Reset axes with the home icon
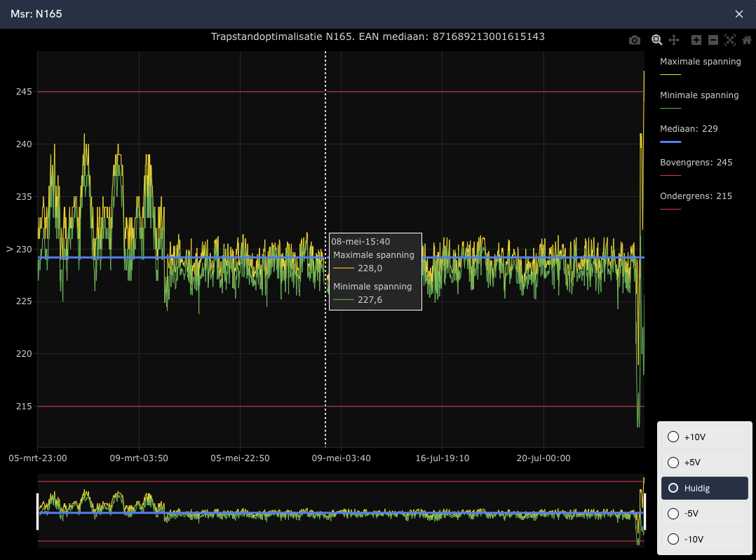The width and height of the screenshot is (756, 560). click(746, 41)
